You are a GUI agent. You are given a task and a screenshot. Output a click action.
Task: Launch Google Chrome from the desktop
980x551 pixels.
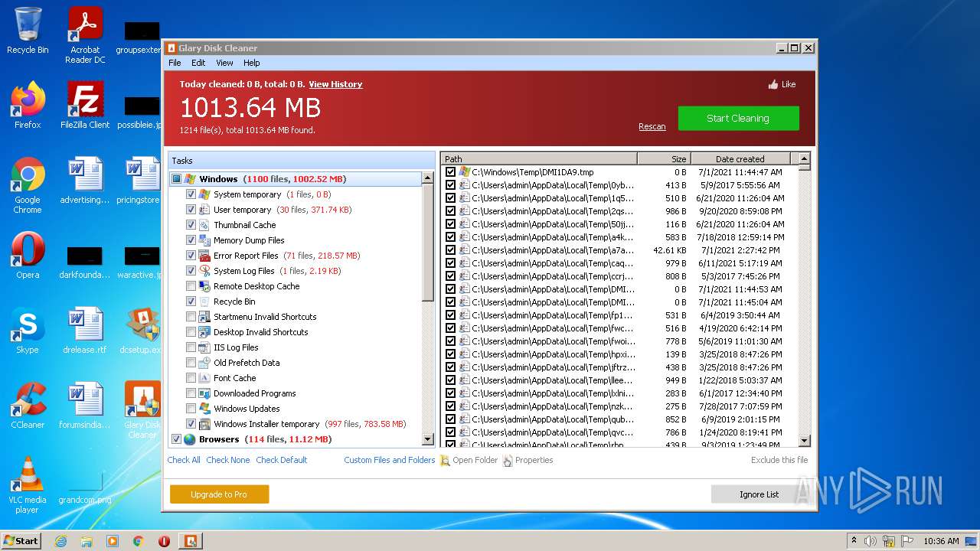pyautogui.click(x=28, y=185)
